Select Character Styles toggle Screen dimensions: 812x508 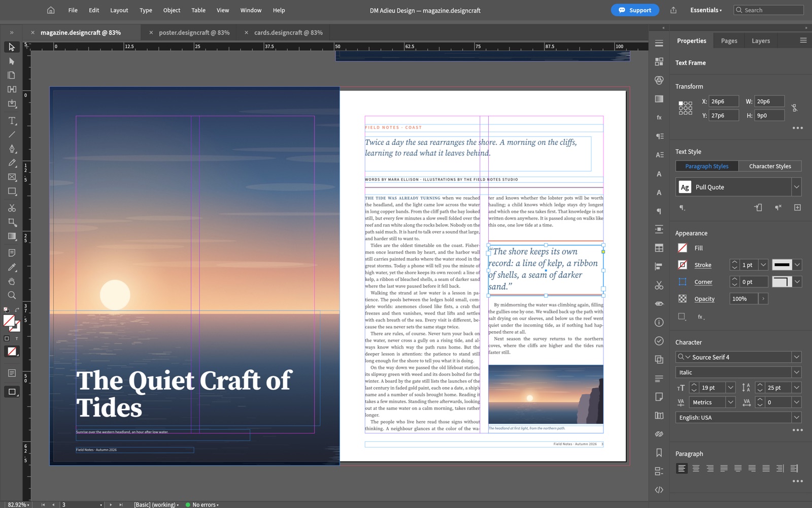770,166
